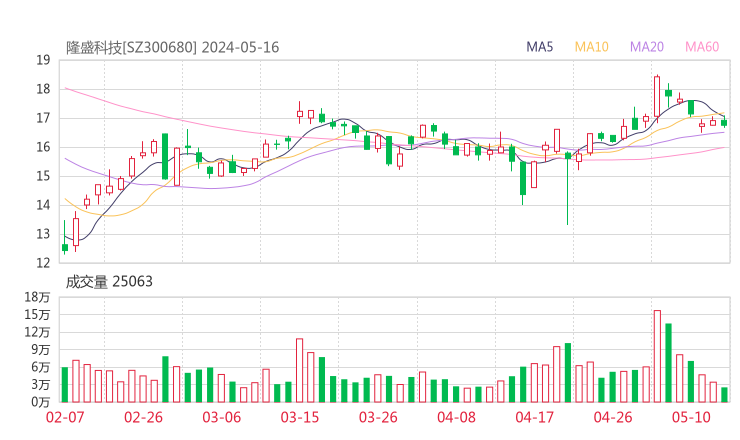This screenshot has width=740, height=440.
Task: Select the 03-15 date label
Action: point(300,417)
